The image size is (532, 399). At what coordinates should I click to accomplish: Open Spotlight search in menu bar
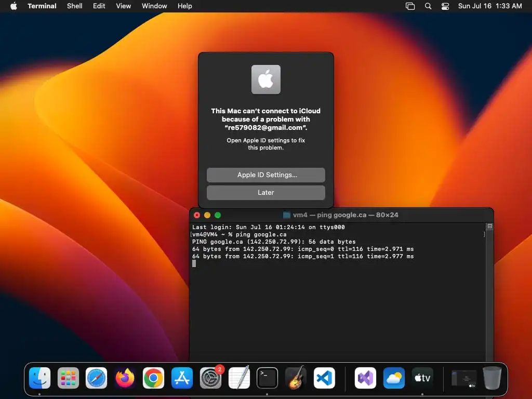pos(428,6)
